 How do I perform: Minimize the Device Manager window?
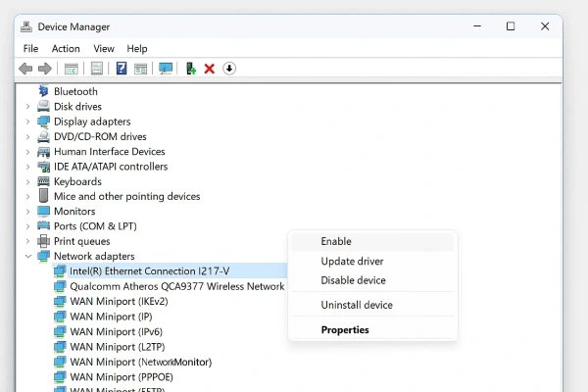[477, 26]
